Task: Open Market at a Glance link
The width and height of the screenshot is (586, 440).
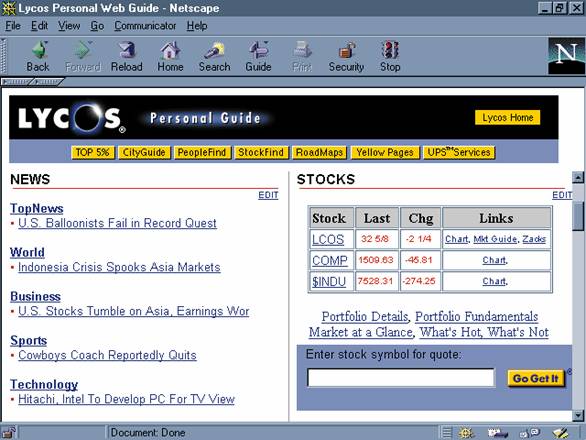Action: click(361, 332)
